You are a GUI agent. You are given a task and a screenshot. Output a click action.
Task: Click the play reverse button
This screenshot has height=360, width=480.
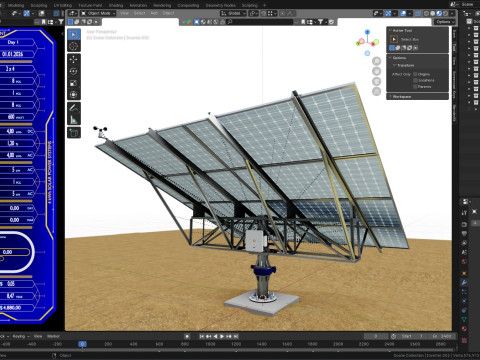[215, 336]
